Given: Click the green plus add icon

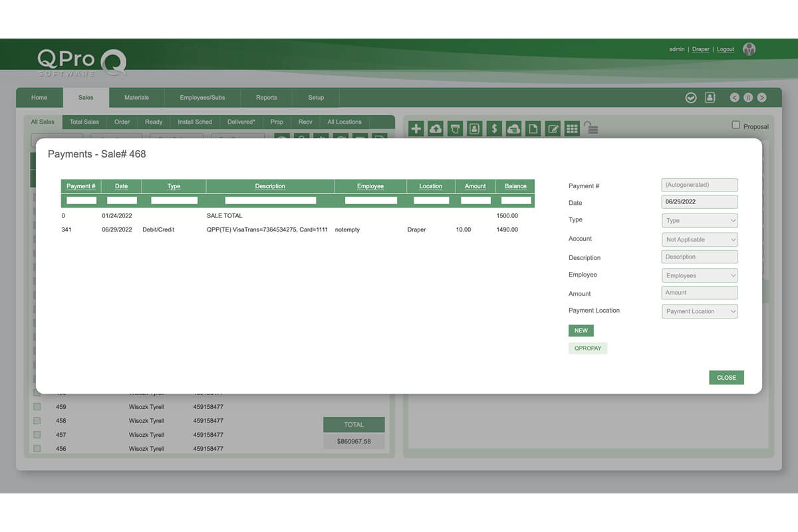Looking at the screenshot, I should pyautogui.click(x=416, y=129).
